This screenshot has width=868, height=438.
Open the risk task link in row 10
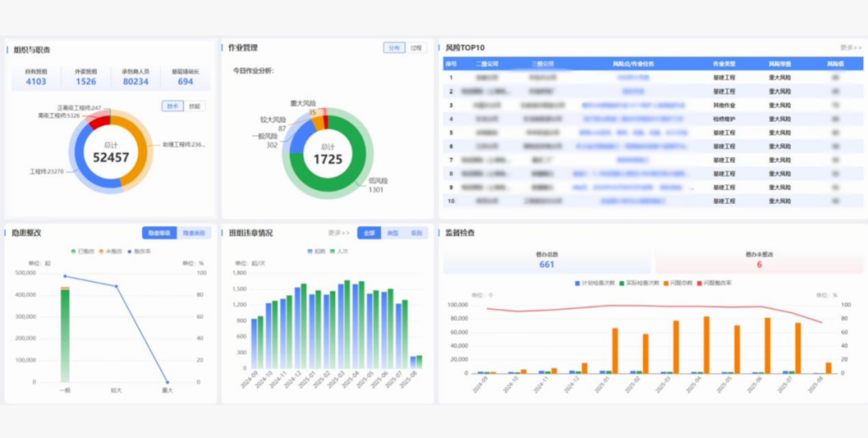633,201
